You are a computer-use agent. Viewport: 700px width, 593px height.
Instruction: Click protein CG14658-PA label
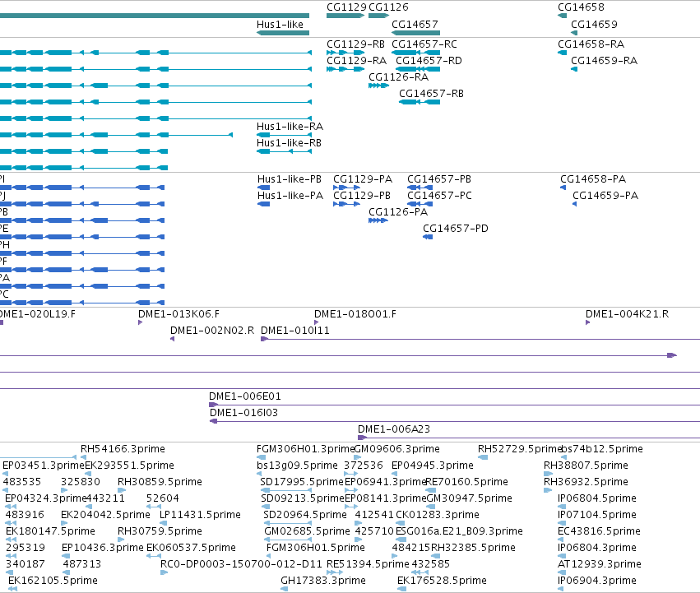tap(593, 179)
